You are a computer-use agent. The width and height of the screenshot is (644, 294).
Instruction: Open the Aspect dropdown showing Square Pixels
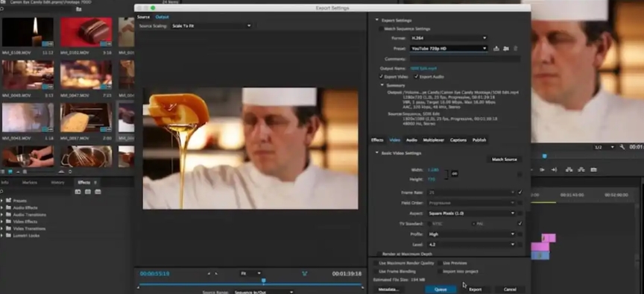[x=472, y=213]
